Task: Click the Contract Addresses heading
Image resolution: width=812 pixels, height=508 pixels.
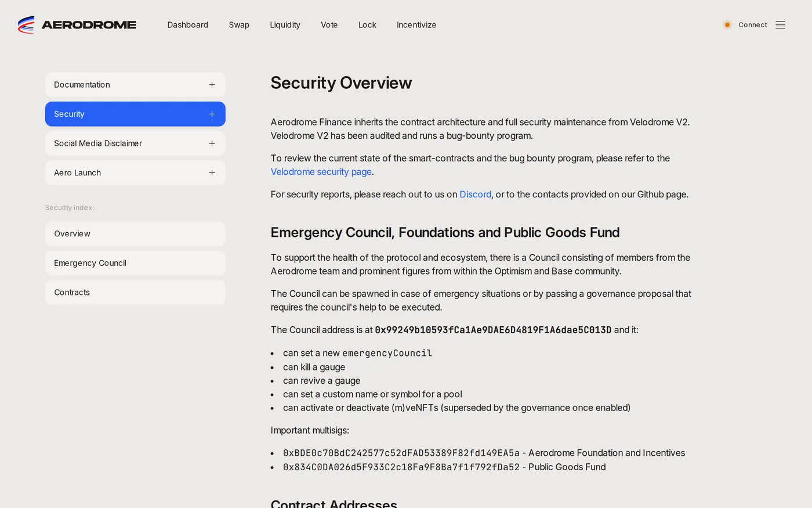Action: (333, 503)
